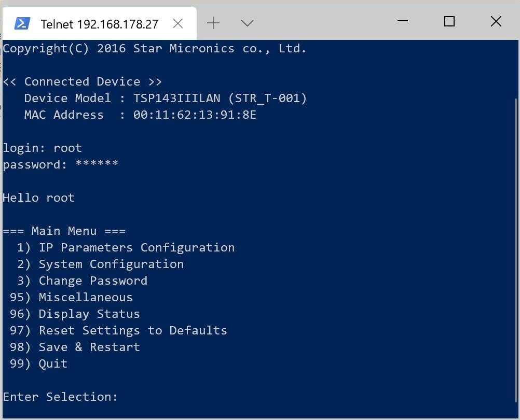The width and height of the screenshot is (520, 420).
Task: Click the PowerShell icon in the tab
Action: 22,23
